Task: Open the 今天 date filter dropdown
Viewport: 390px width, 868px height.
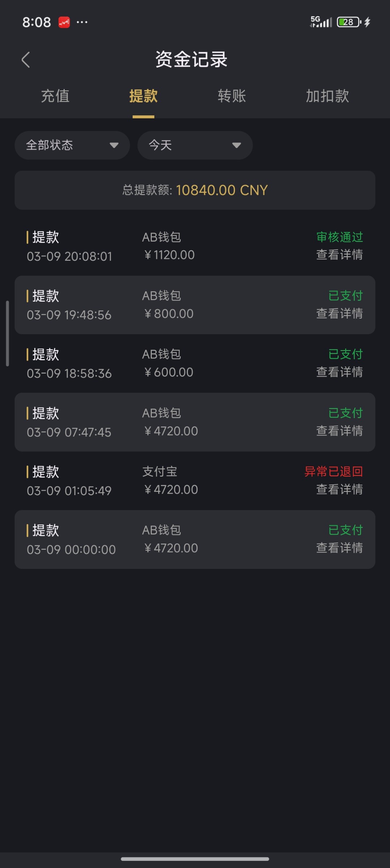Action: click(195, 145)
